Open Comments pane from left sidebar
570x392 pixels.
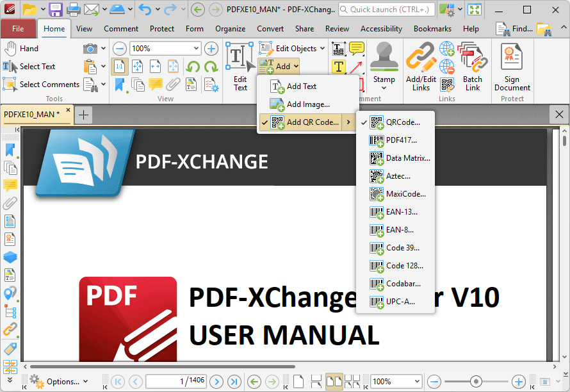(x=10, y=185)
